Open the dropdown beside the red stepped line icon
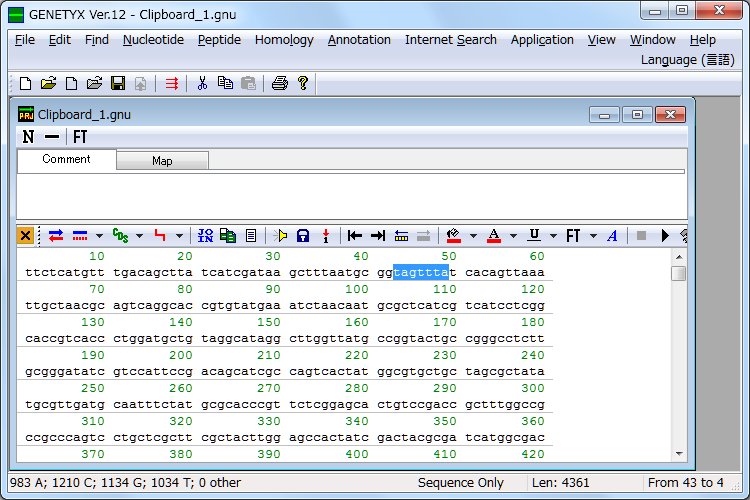The height and width of the screenshot is (500, 750). pos(179,235)
